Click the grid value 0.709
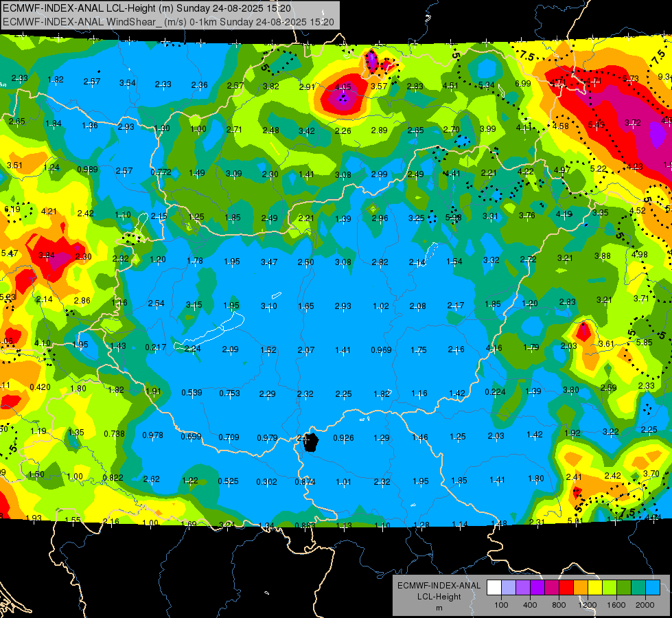672x618 pixels. pos(229,437)
